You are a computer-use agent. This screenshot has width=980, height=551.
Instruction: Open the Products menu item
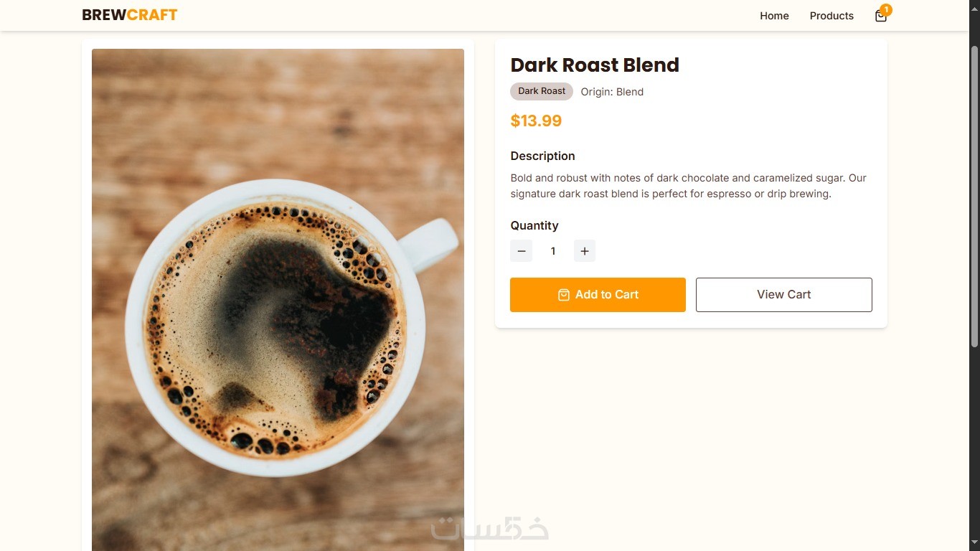coord(831,16)
